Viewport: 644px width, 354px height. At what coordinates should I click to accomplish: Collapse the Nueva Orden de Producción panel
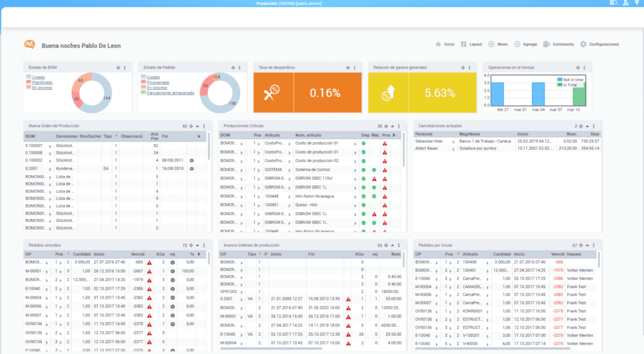click(x=196, y=126)
